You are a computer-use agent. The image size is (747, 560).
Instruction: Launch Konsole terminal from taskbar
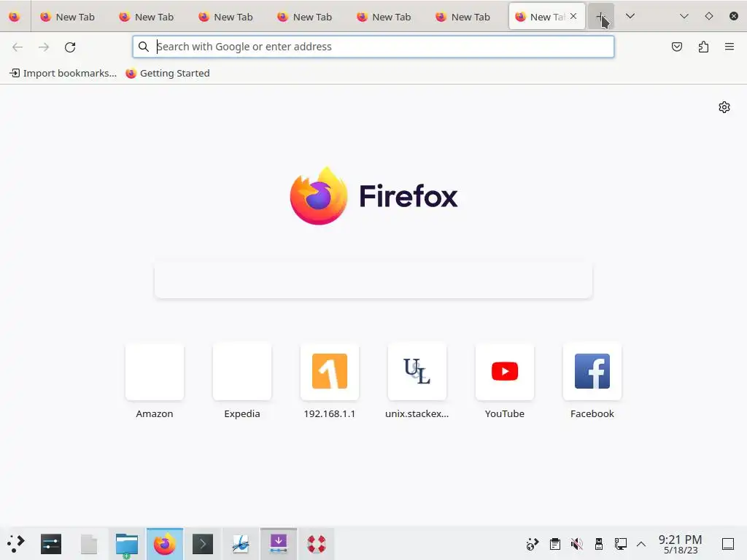(x=203, y=544)
